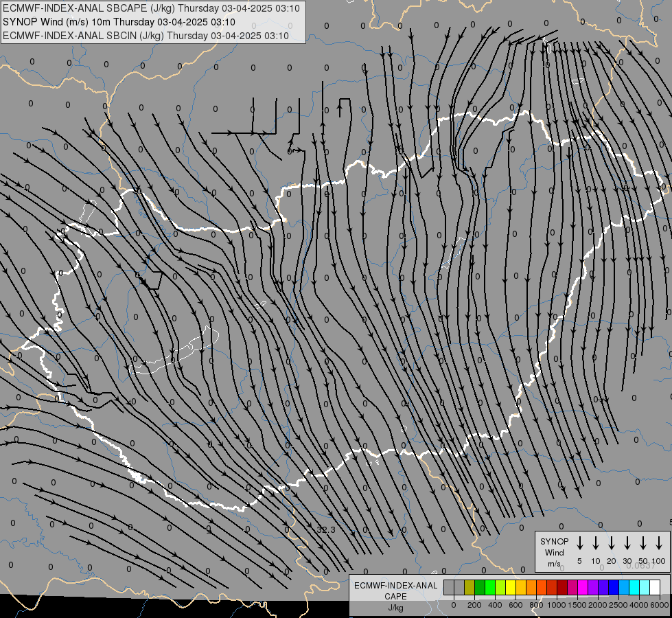Click the '1500' tick label on the colorbar
Screen dimensions: 672x618
coord(577,605)
